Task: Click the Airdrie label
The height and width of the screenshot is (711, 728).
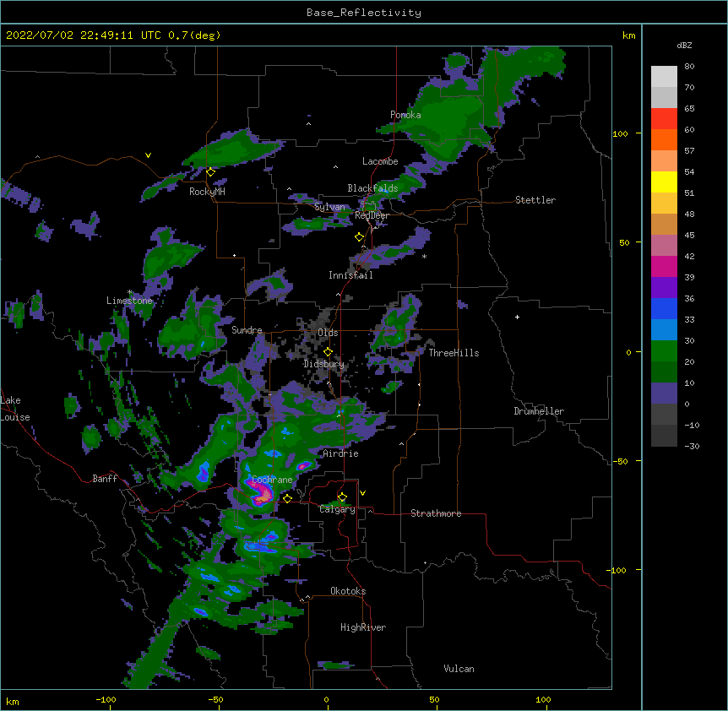Action: 340,454
